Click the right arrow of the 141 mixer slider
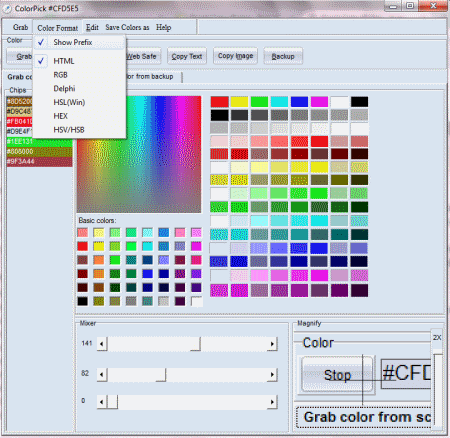The image size is (450, 438). coord(272,344)
